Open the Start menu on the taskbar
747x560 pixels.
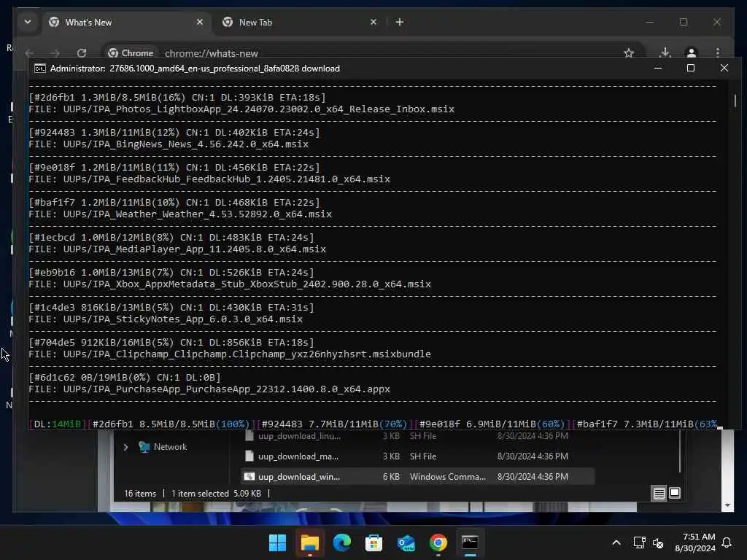pyautogui.click(x=277, y=542)
